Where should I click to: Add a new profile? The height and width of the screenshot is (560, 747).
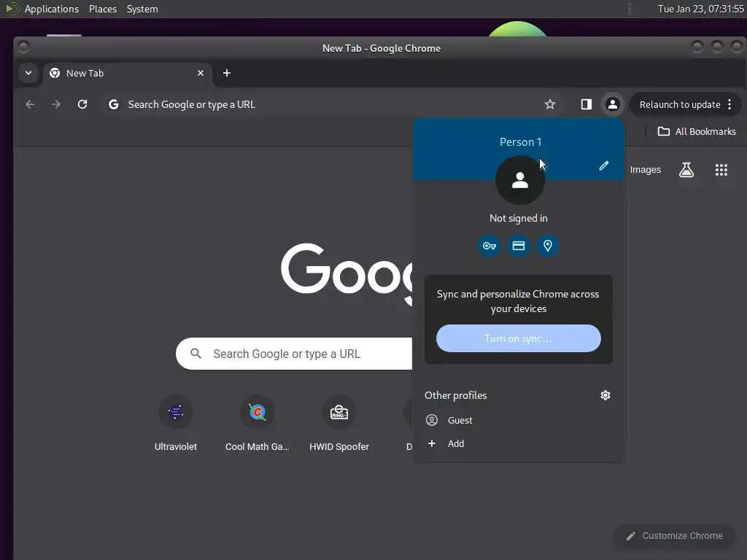point(519,444)
